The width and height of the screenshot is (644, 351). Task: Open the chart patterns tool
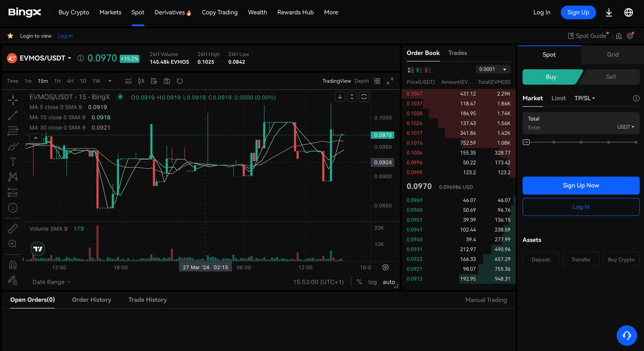tap(13, 177)
